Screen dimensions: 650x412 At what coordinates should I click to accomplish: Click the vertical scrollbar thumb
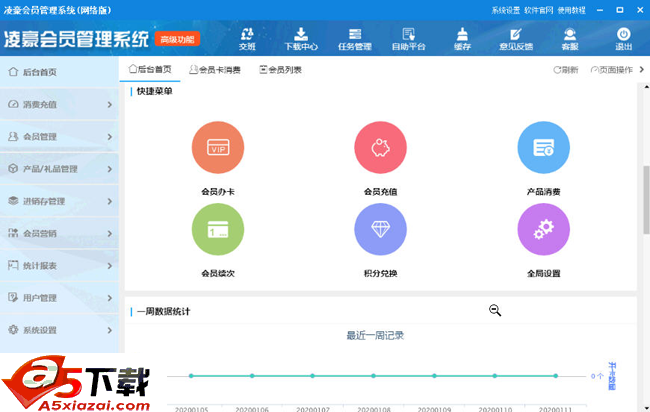pyautogui.click(x=646, y=199)
